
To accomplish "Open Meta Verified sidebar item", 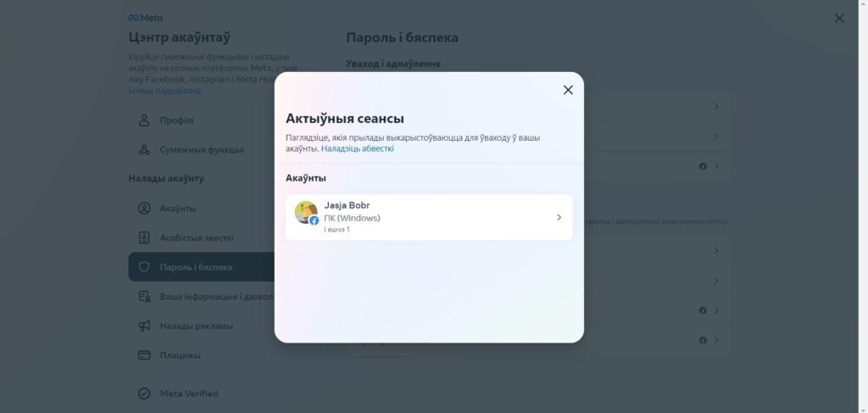I will [202, 393].
